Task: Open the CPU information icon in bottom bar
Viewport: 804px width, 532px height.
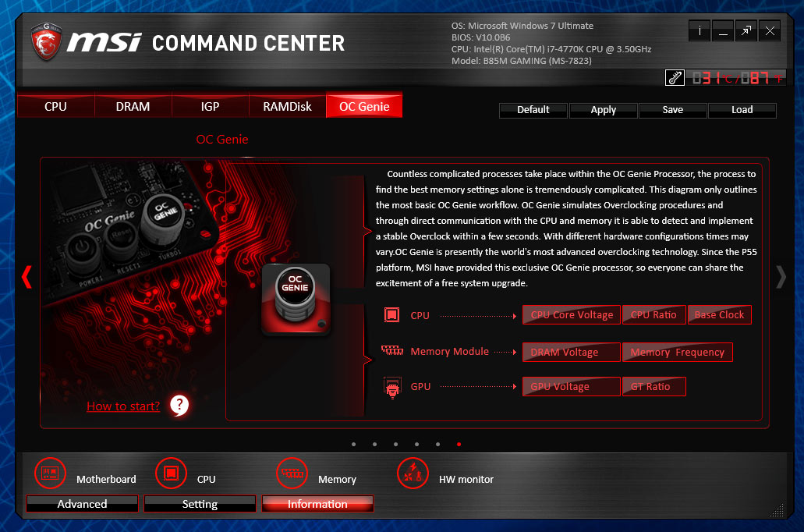Action: point(171,473)
